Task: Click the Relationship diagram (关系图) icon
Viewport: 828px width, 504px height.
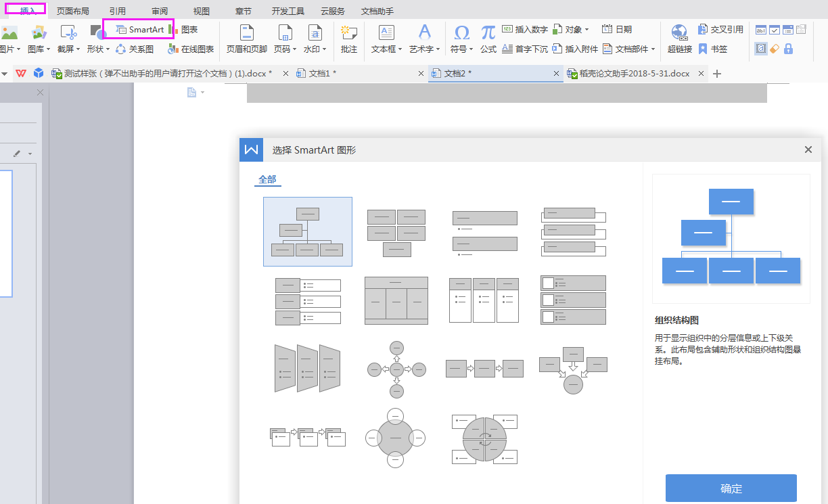Action: (135, 49)
